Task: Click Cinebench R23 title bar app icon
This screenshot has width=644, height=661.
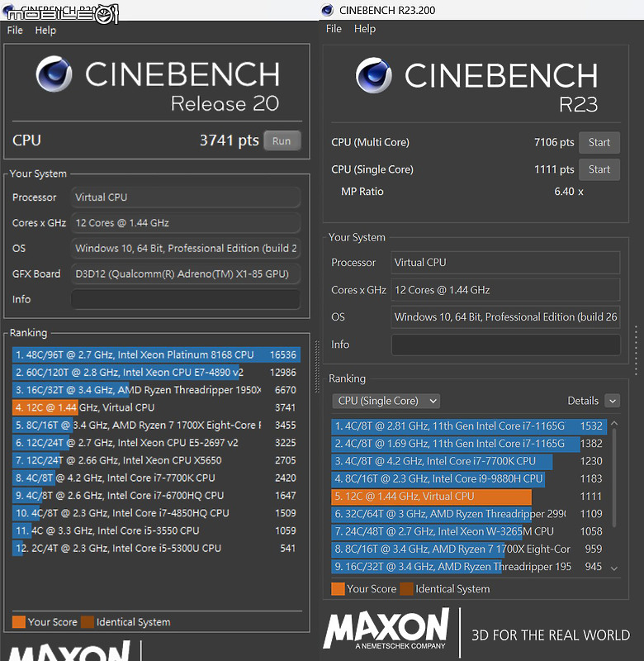Action: coord(328,10)
